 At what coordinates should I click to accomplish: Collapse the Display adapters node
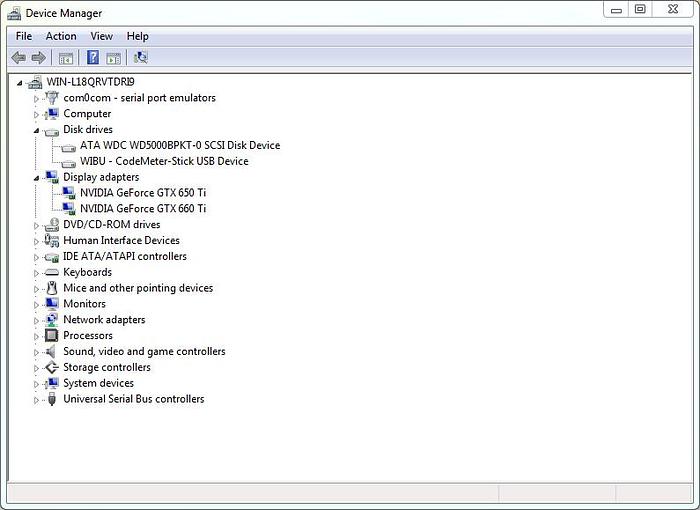(x=37, y=178)
